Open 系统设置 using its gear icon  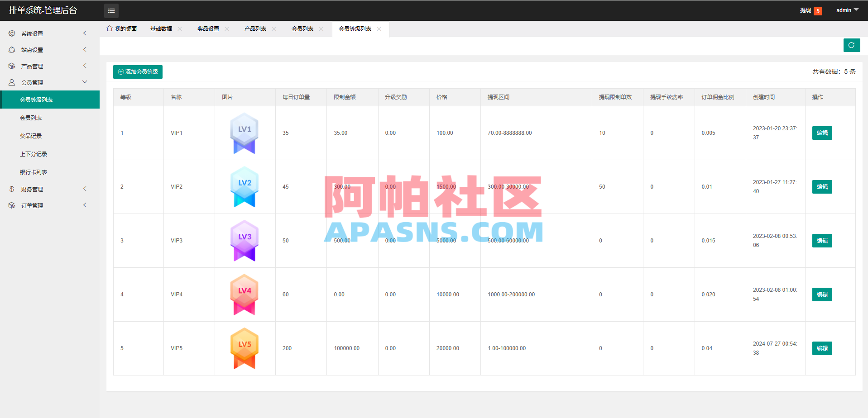[x=12, y=33]
